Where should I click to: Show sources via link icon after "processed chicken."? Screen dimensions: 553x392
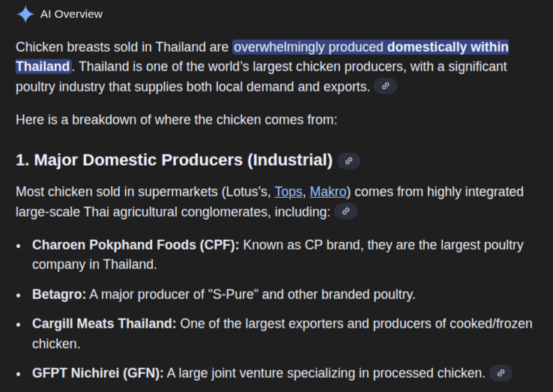pos(501,373)
